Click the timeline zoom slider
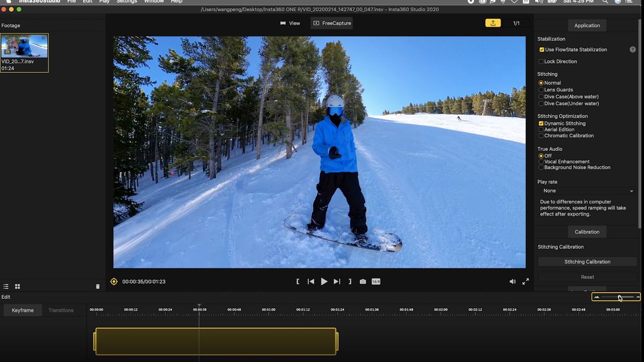The height and width of the screenshot is (362, 644). (x=617, y=297)
